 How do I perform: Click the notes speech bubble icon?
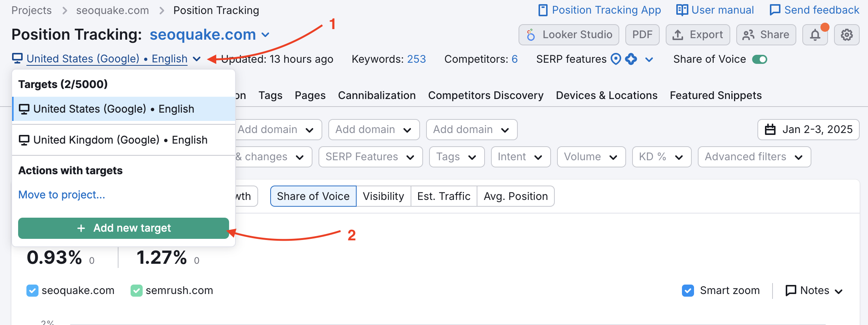tap(791, 291)
